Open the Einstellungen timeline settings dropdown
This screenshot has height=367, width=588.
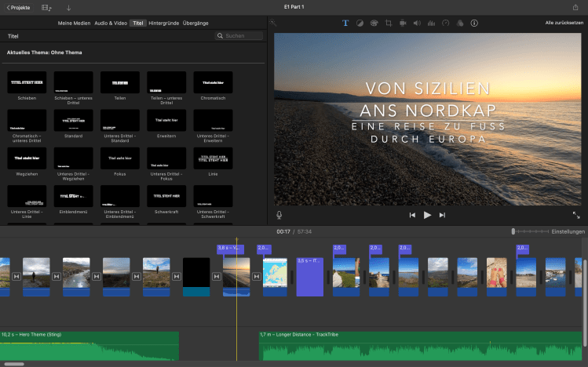(x=568, y=231)
